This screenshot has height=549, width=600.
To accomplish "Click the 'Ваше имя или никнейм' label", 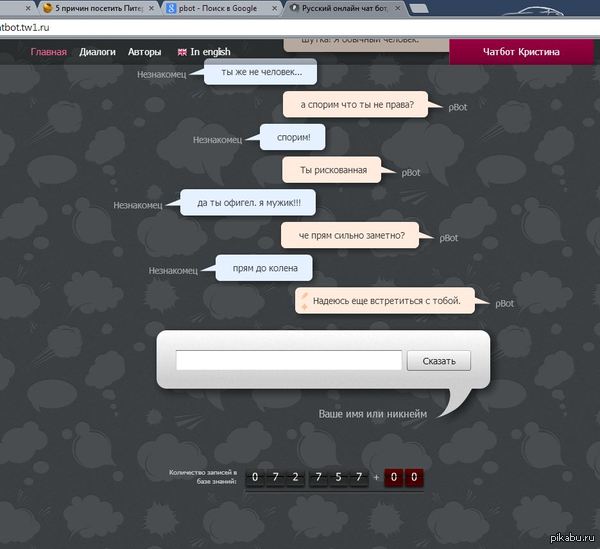I will coord(372,413).
